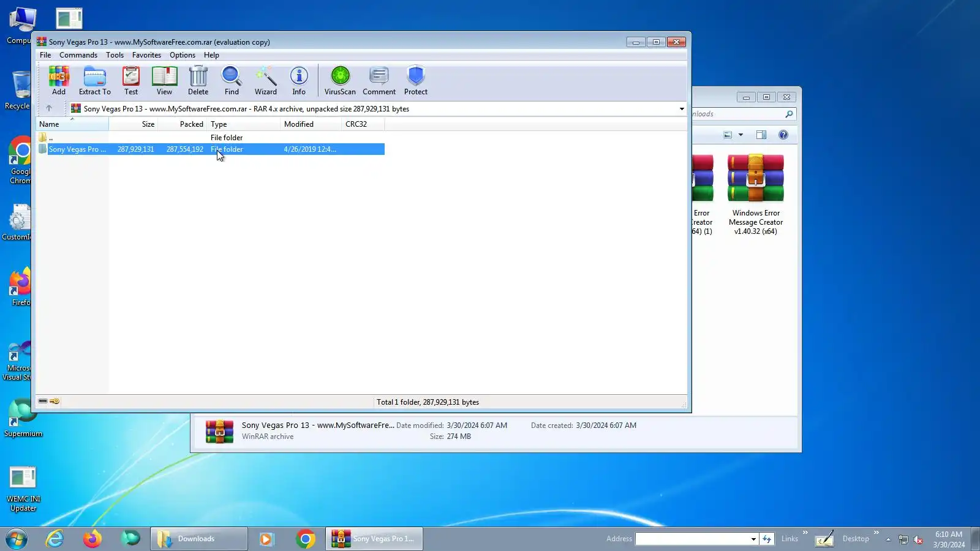Sort by the Packed column header
Image resolution: width=980 pixels, height=551 pixels.
(x=183, y=124)
